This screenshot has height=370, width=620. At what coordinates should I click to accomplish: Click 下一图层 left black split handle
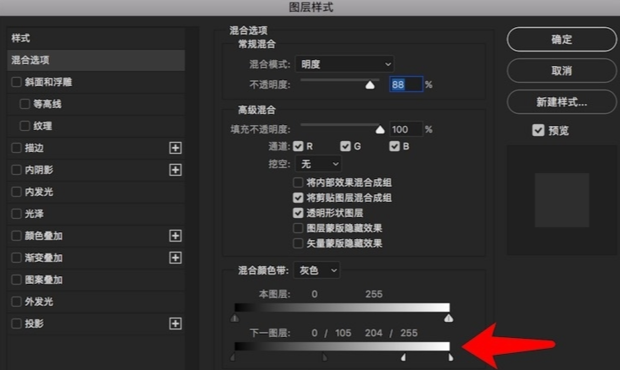[232, 357]
